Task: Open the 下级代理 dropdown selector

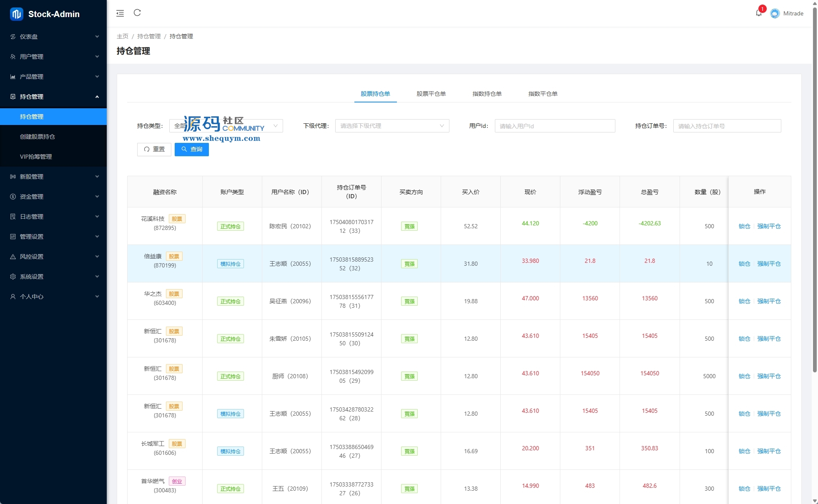Action: 392,126
